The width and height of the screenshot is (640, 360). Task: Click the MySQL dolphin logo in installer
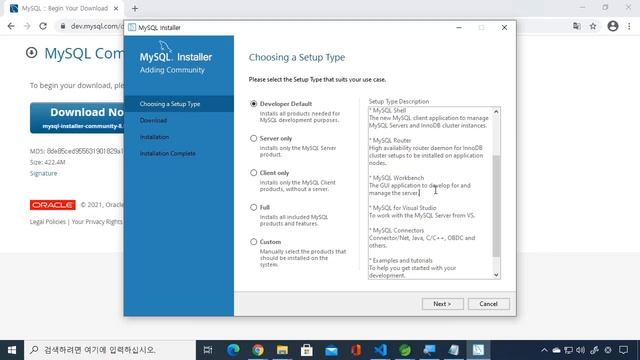point(165,46)
